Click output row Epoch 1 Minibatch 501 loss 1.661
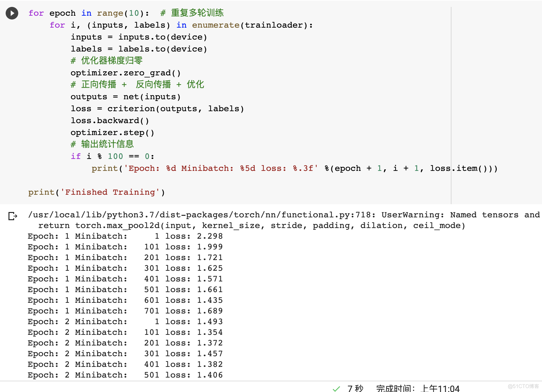The image size is (542, 392). (125, 290)
